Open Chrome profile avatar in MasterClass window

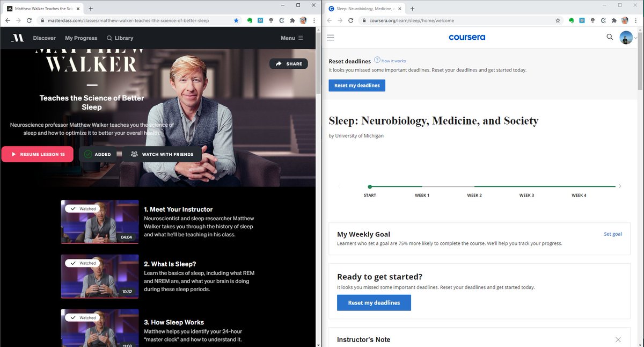click(x=303, y=20)
